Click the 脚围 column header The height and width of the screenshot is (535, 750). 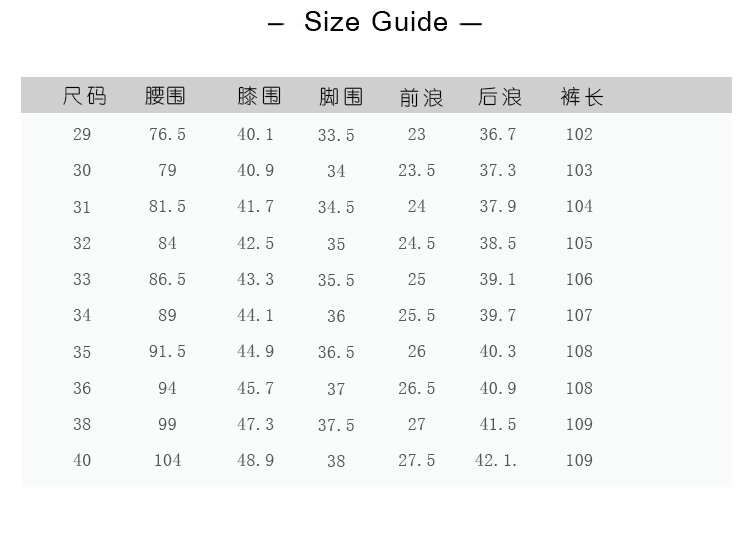click(340, 96)
